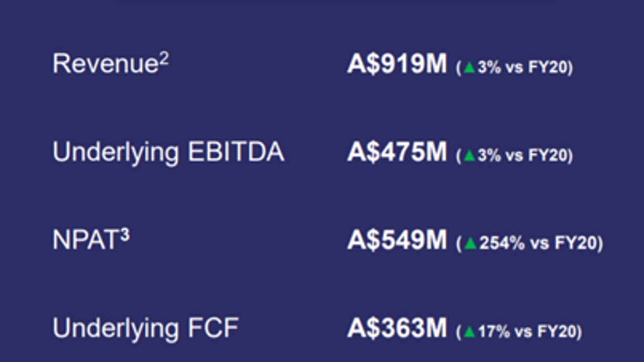Click the 3% vs FY20 text beside EBITDA
The height and width of the screenshot is (362, 644).
pos(523,156)
